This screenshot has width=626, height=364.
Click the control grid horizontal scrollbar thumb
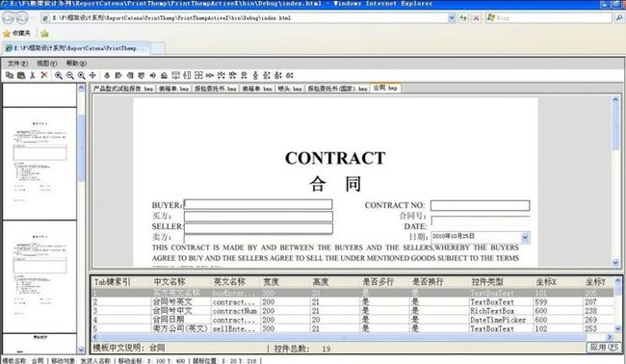(344, 337)
